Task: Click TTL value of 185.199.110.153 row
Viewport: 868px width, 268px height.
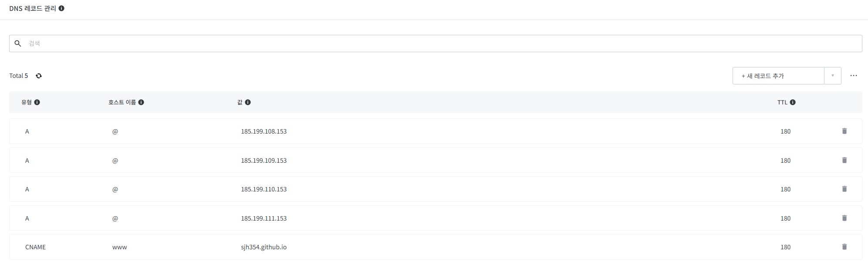Action: coord(785,189)
